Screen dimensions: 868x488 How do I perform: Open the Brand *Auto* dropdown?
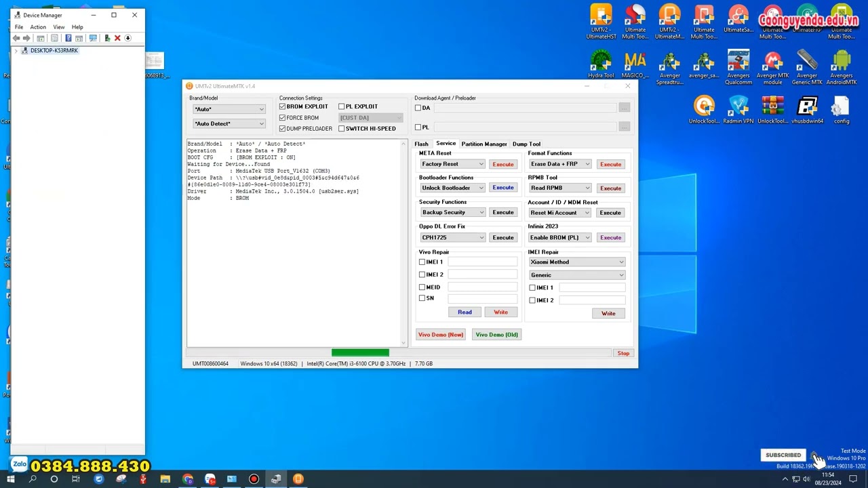(x=229, y=109)
